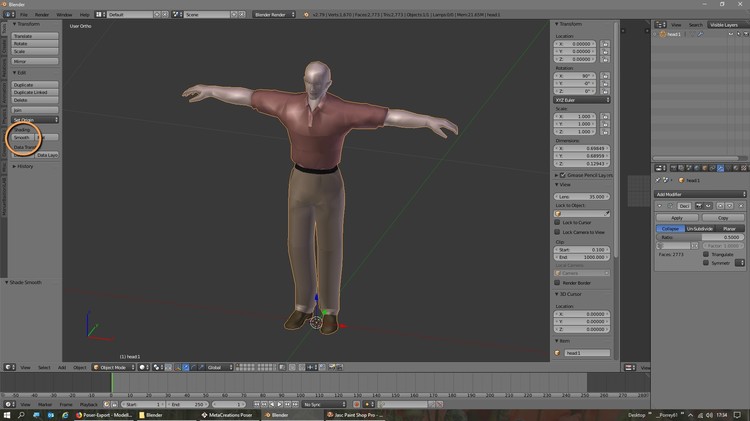750x421 pixels.
Task: Open the Set Origin dropdown
Action: pos(34,119)
